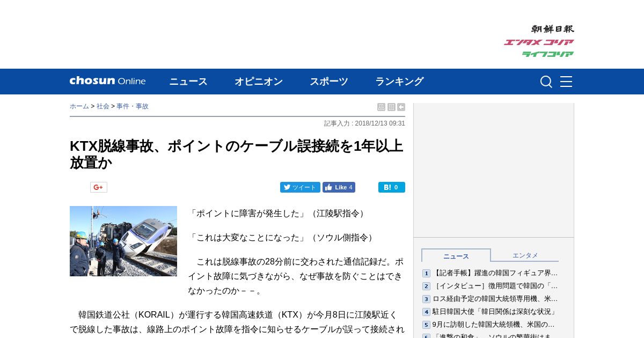Screen dimensions: 644x338
Task: Open rank 4 article 駐日韓国大使「韓日関係は深刻な状況」
Action: click(495, 312)
